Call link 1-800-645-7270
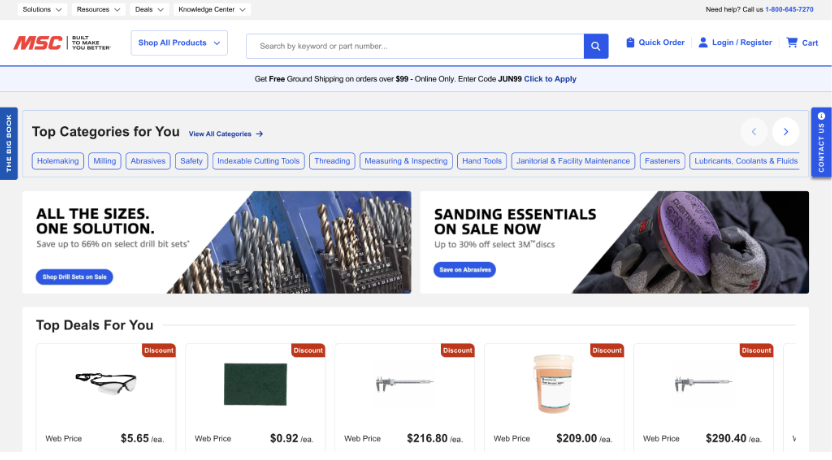 [789, 10]
